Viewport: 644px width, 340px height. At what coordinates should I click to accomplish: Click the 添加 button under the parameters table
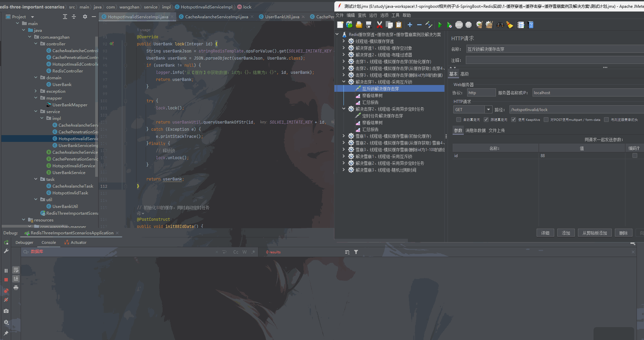pyautogui.click(x=566, y=233)
